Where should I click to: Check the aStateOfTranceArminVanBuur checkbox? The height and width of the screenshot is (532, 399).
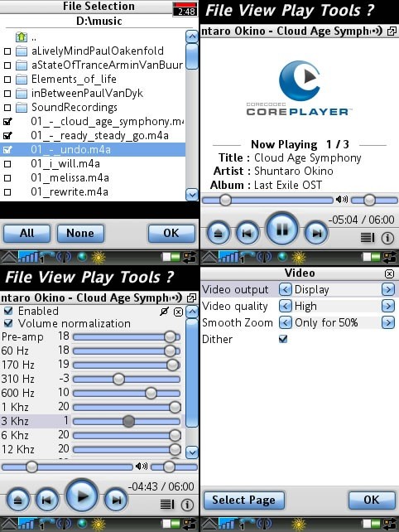tap(7, 65)
